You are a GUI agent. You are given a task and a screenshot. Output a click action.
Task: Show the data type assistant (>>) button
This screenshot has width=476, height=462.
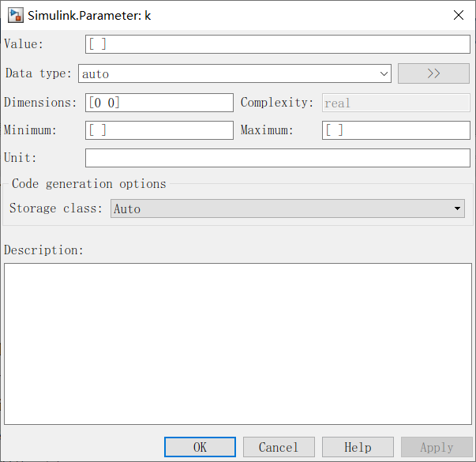(433, 73)
